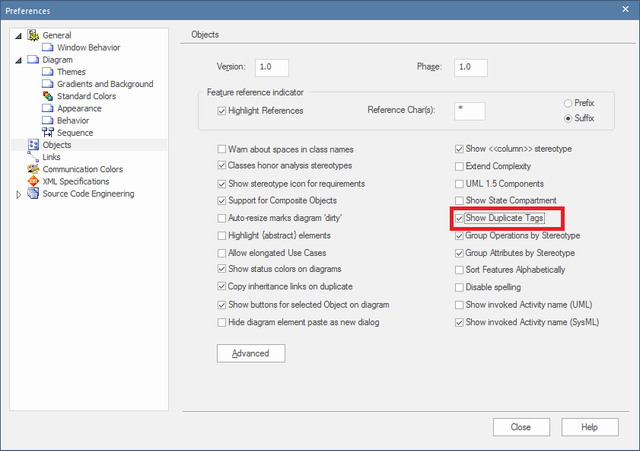Expand the Source Code Engineering node
This screenshot has width=640, height=451.
[18, 195]
